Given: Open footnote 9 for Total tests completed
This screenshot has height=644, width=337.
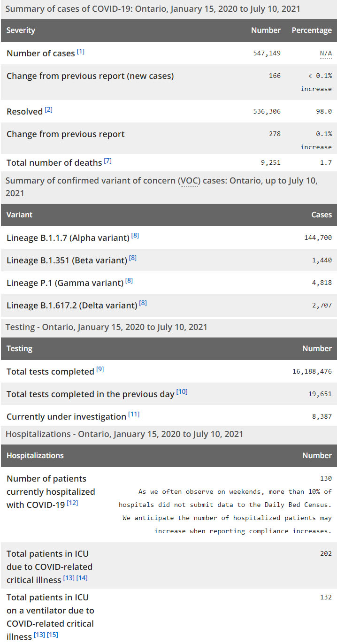Looking at the screenshot, I should [100, 369].
